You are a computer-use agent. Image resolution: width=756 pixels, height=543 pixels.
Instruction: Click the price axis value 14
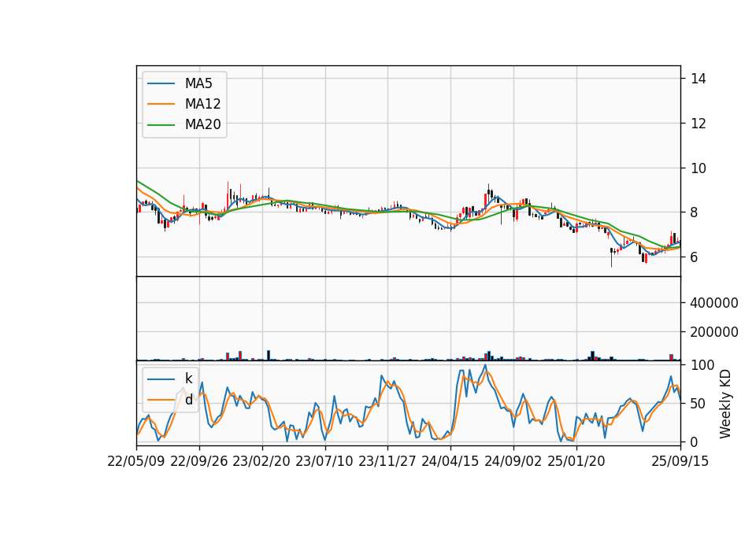pyautogui.click(x=699, y=79)
